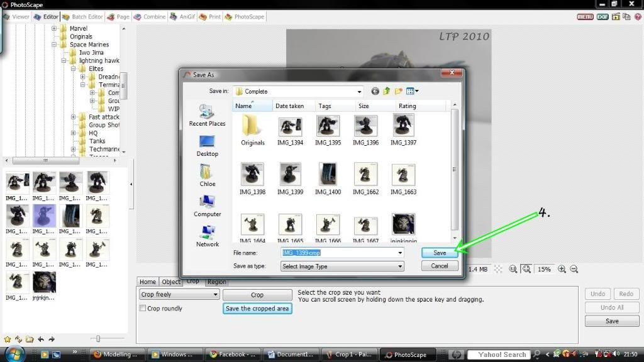Click the File name input field
Image resolution: width=644 pixels, height=362 pixels.
coord(339,253)
